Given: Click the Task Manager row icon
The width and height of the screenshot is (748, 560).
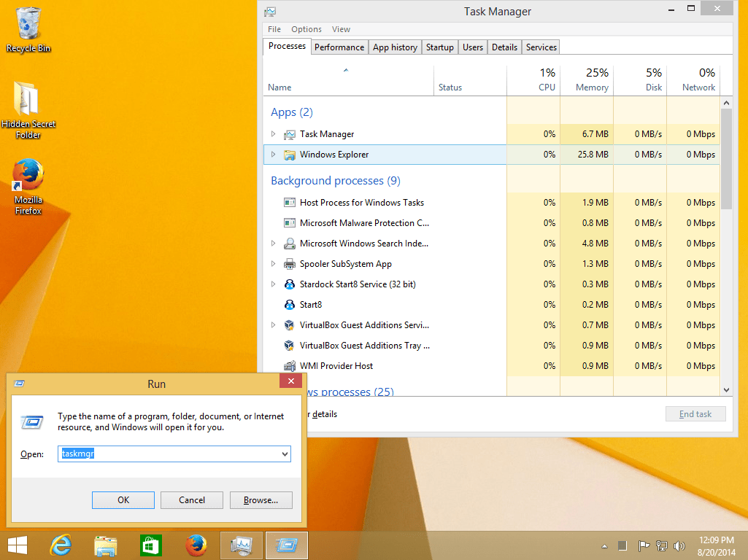Looking at the screenshot, I should click(x=289, y=134).
